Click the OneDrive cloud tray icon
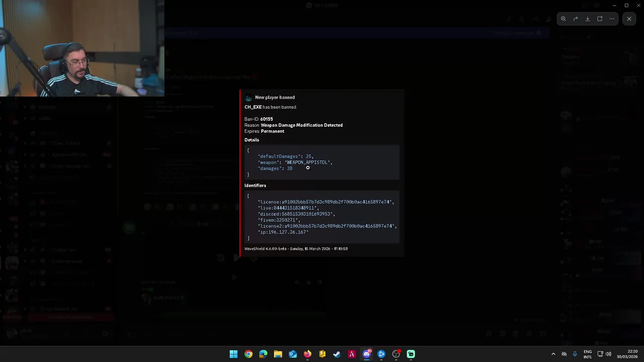Image resolution: width=644 pixels, height=362 pixels. click(x=564, y=354)
